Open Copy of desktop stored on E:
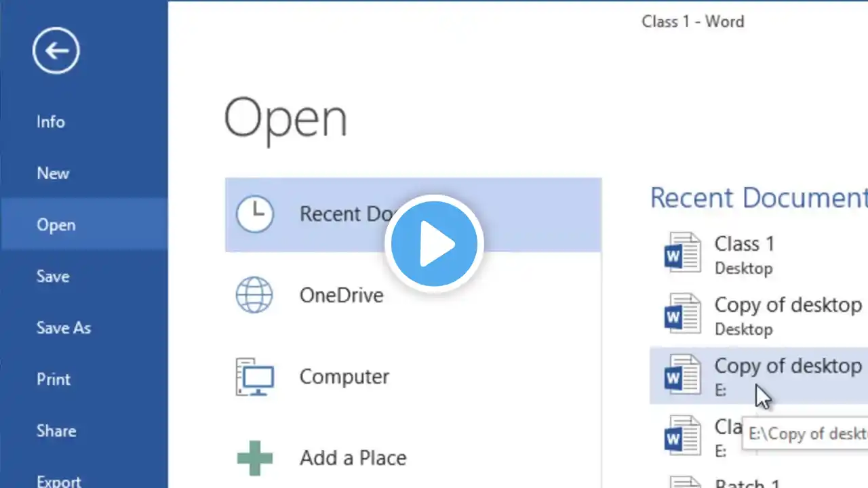868x488 pixels. [x=759, y=376]
